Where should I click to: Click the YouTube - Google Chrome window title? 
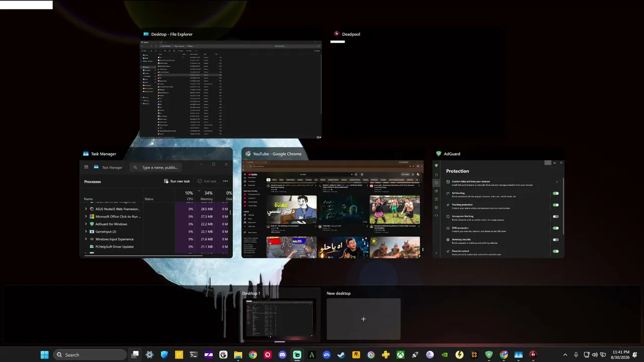coord(277,154)
